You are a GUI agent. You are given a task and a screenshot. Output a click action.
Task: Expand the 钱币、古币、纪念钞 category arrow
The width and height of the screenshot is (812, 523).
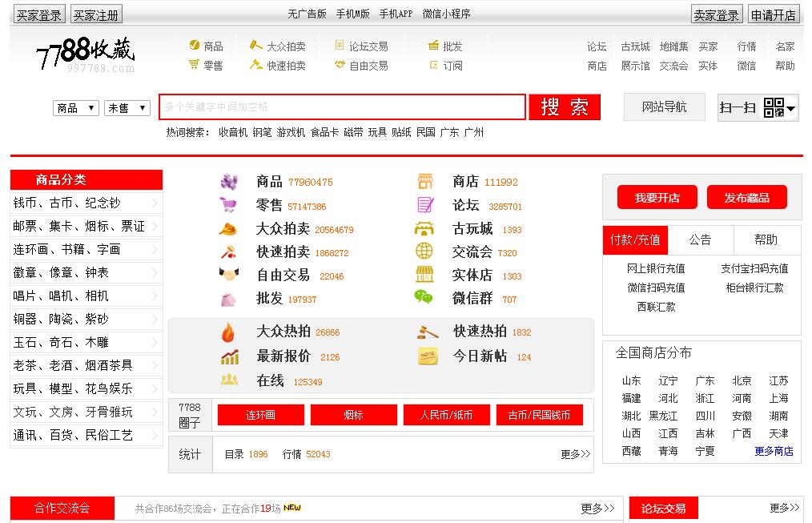[x=153, y=203]
